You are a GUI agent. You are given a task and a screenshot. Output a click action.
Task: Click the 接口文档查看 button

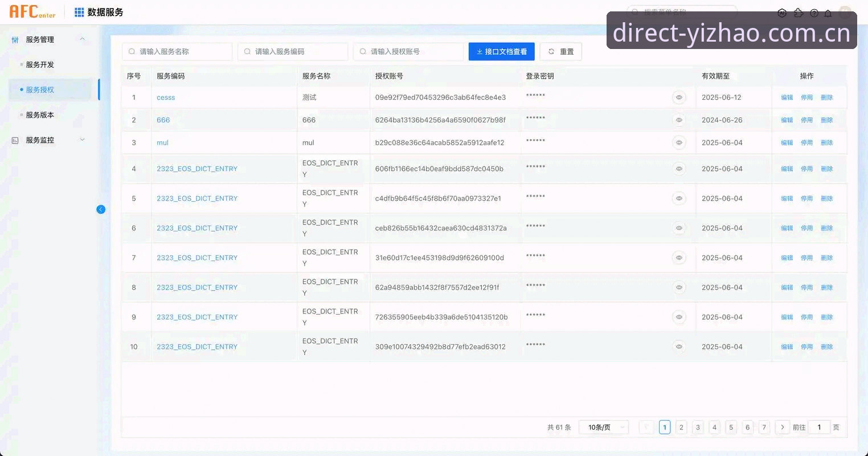502,51
